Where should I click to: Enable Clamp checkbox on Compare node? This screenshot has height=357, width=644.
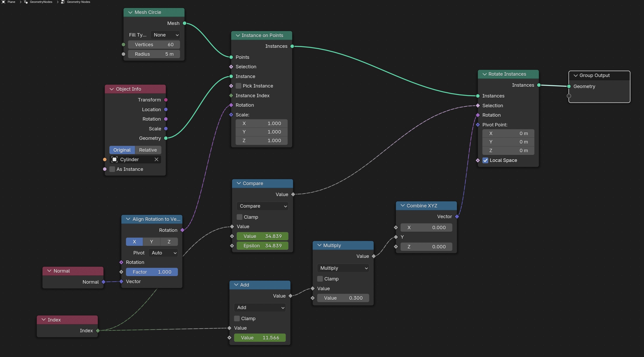tap(239, 217)
